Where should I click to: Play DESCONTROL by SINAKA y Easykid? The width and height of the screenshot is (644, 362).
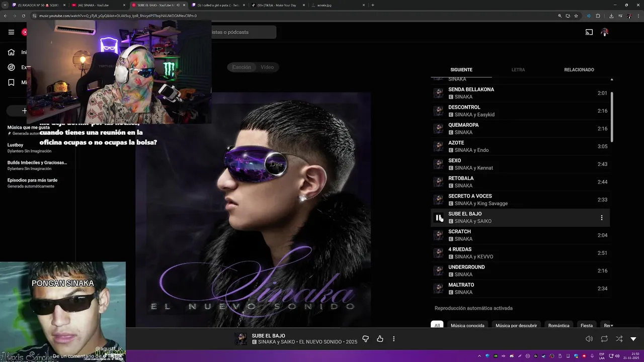click(x=520, y=111)
